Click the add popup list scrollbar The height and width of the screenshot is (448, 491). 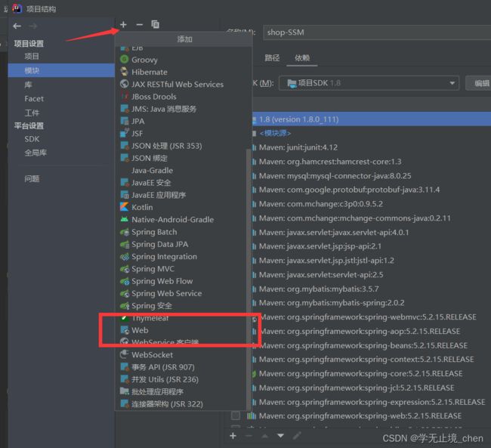249,279
